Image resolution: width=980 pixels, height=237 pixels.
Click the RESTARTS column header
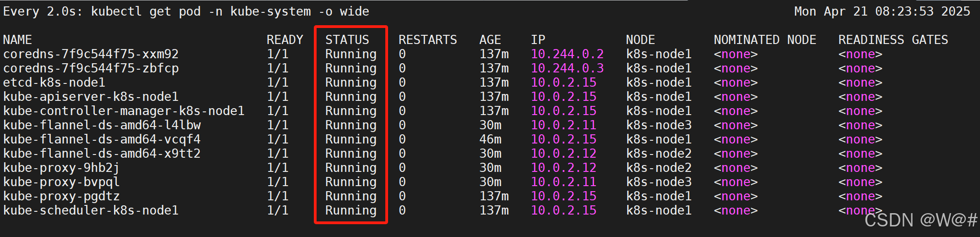point(428,40)
